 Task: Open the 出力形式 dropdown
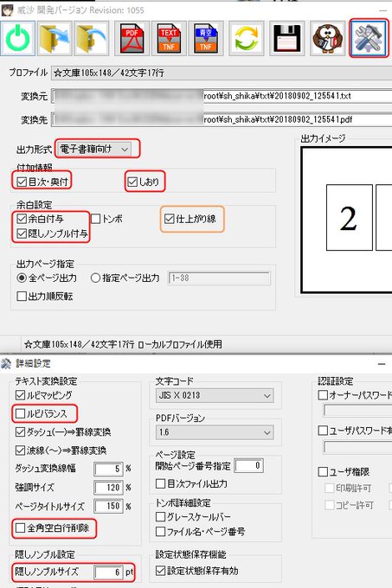[x=94, y=149]
